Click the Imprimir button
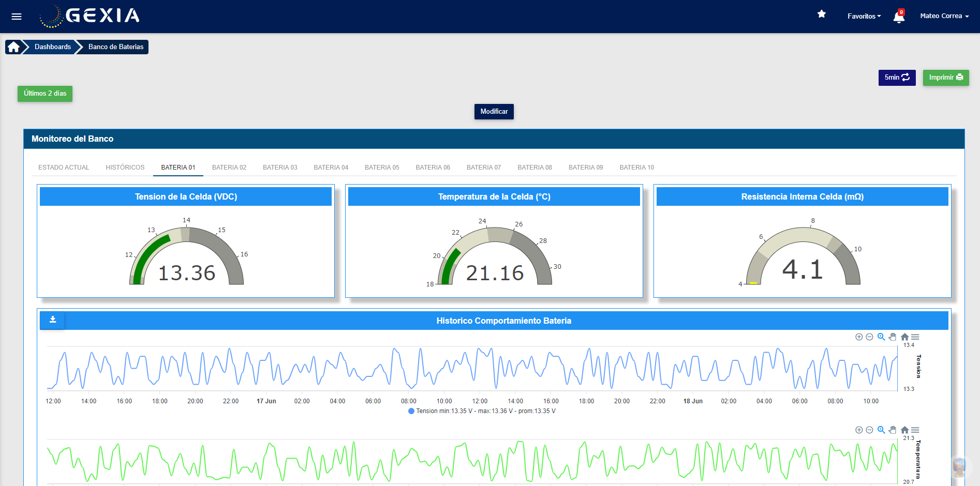980x486 pixels. pos(946,78)
